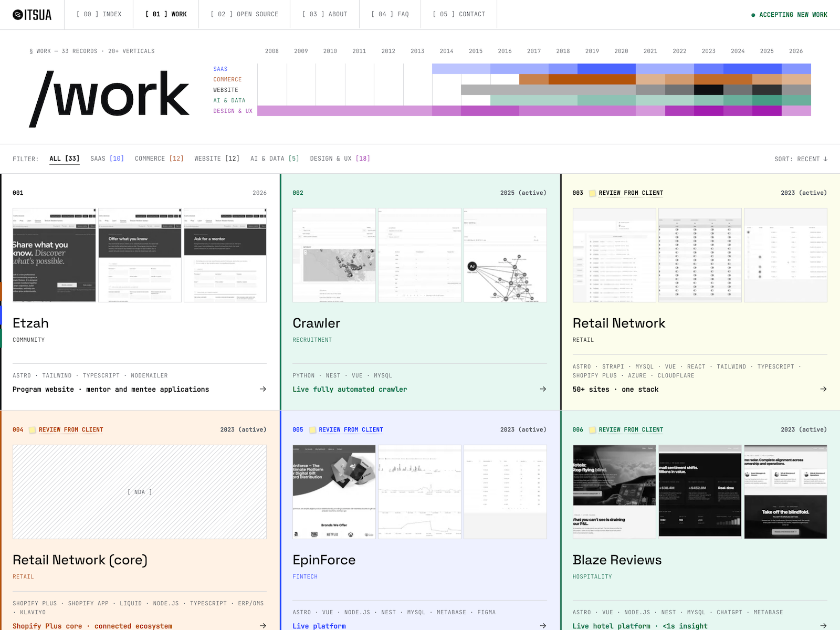840x630 pixels.
Task: Click 'Live fully automated crawler' text
Action: (x=350, y=390)
